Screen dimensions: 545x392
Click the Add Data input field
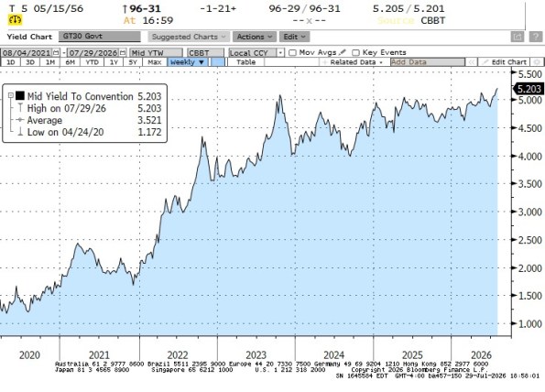coord(428,62)
